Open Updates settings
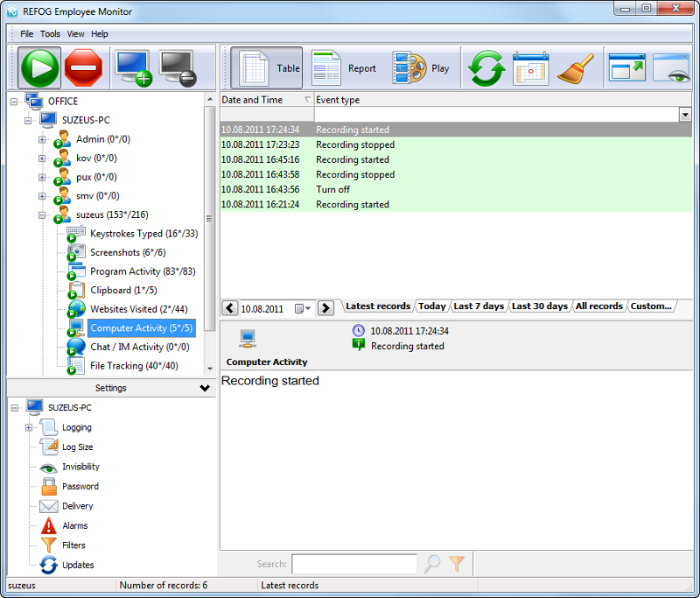The width and height of the screenshot is (700, 598). [x=78, y=565]
